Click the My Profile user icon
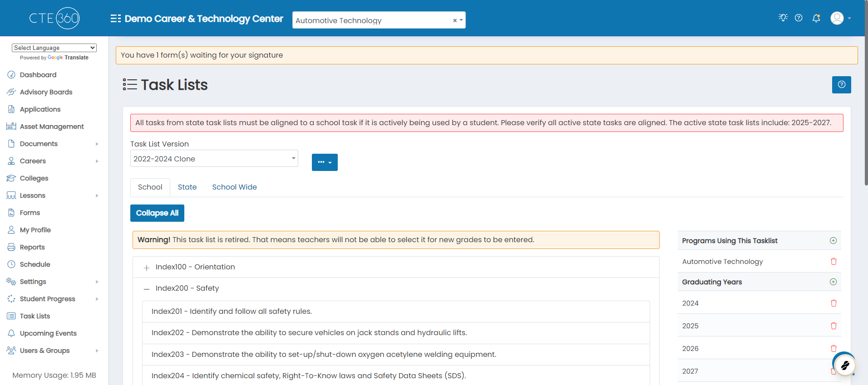The width and height of the screenshot is (868, 385). pyautogui.click(x=11, y=230)
